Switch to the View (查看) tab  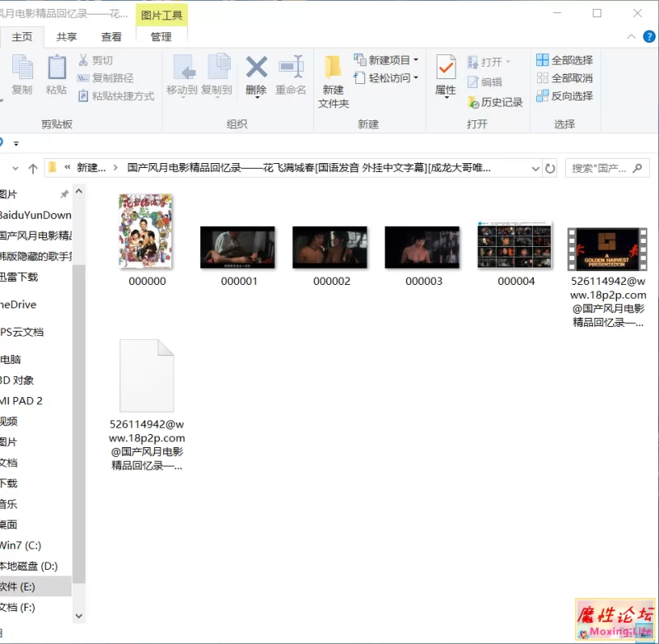pos(111,37)
